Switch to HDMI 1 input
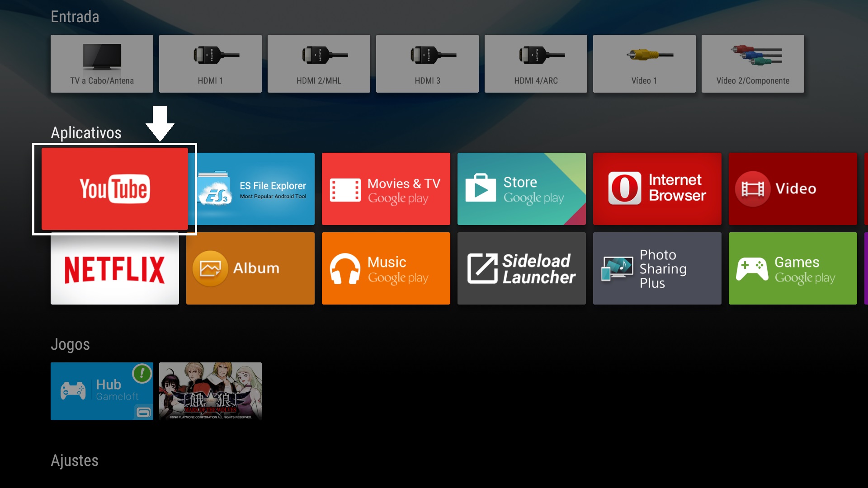 pos(211,64)
